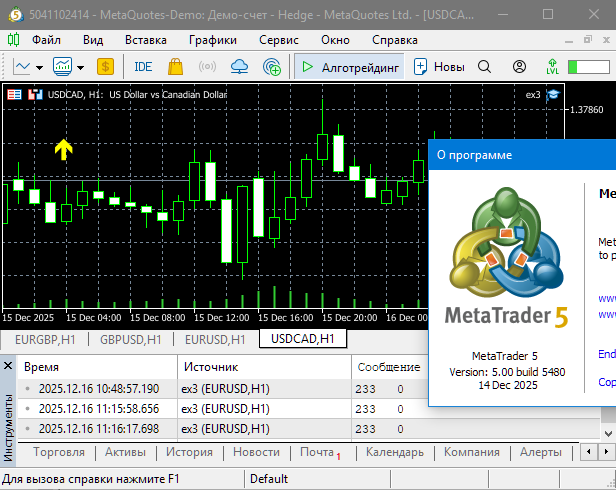This screenshot has height=490, width=616.
Task: Click the signal add green plus icon
Action: 271,67
